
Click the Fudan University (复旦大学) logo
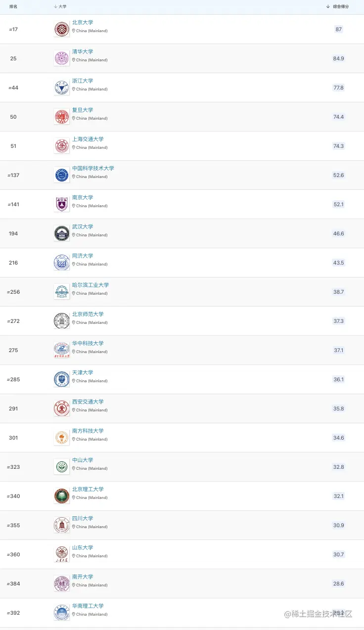click(x=62, y=117)
